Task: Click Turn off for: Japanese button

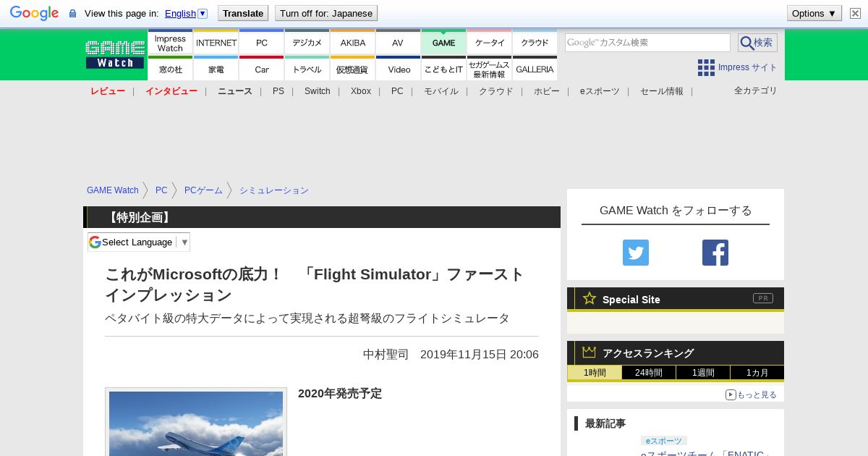Action: point(326,13)
